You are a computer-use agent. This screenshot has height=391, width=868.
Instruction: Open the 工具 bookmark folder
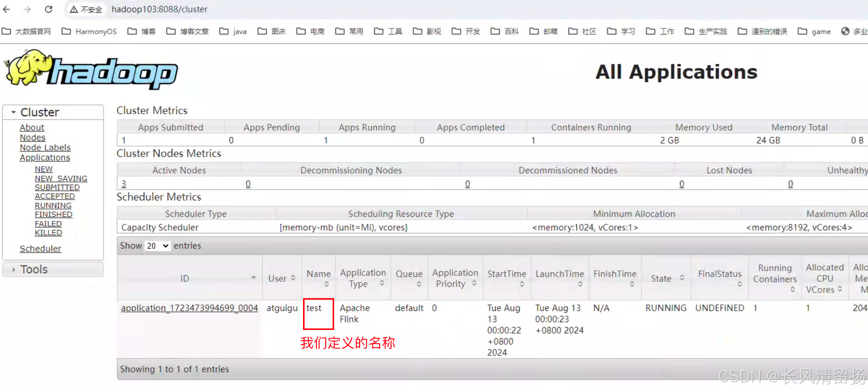click(x=388, y=31)
